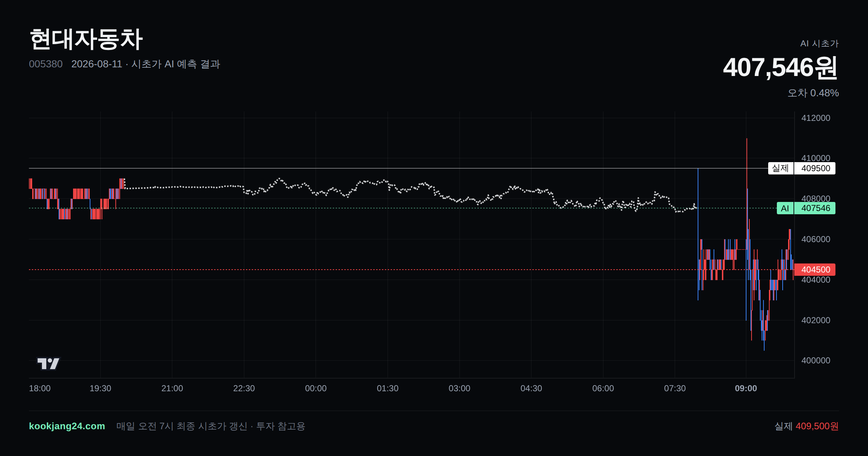
Task: Click the 410000 price axis label
Action: pyautogui.click(x=816, y=158)
